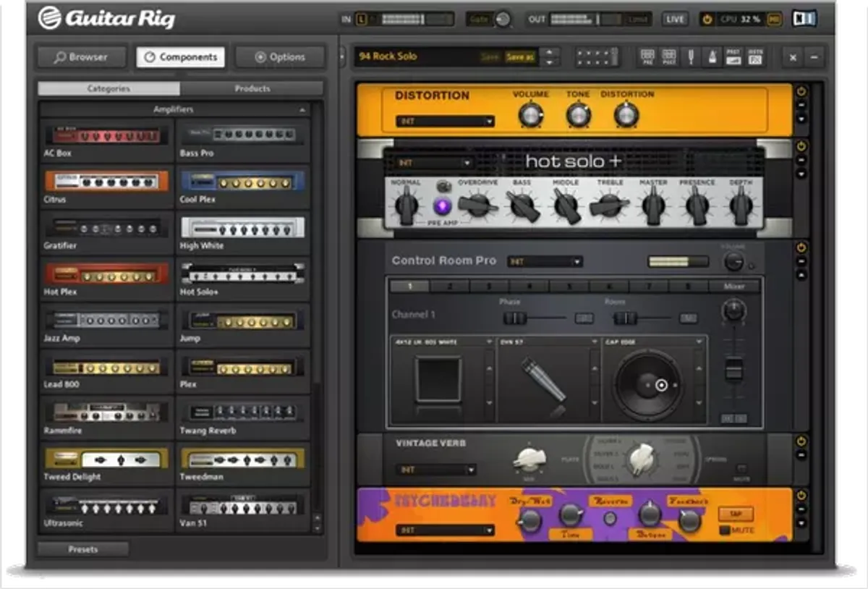The height and width of the screenshot is (589, 868).
Task: Select the Citrus amplifier thumbnail
Action: (x=105, y=181)
